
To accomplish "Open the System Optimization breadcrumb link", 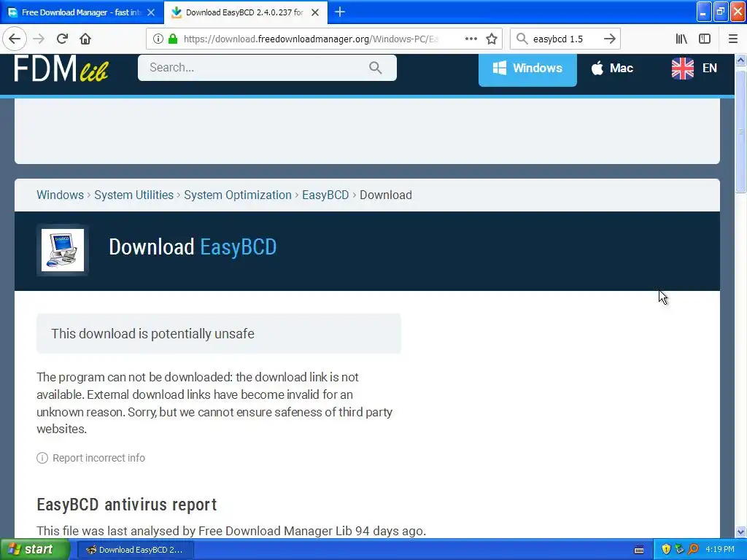I will click(238, 195).
